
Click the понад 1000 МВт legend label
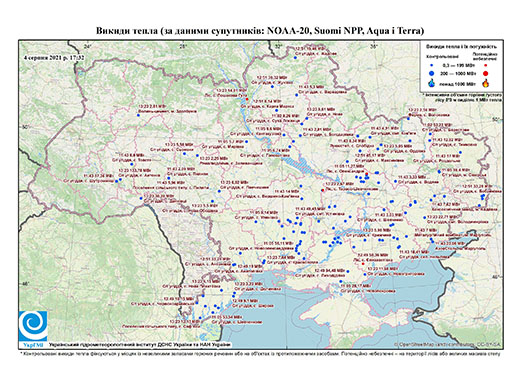457,83
